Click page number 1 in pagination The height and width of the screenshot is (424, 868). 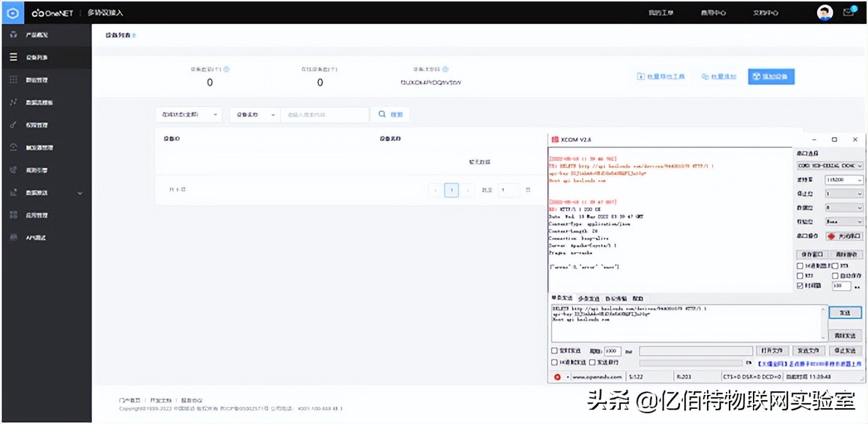(x=451, y=189)
